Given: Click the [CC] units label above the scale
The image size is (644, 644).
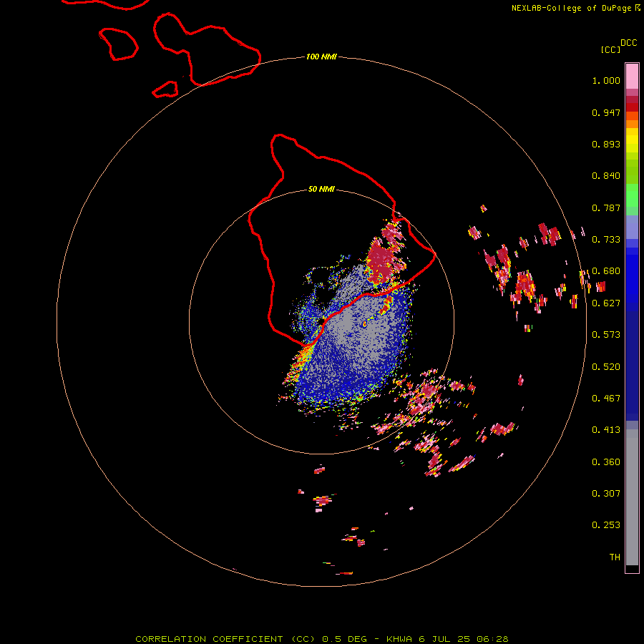Looking at the screenshot, I should pos(610,49).
